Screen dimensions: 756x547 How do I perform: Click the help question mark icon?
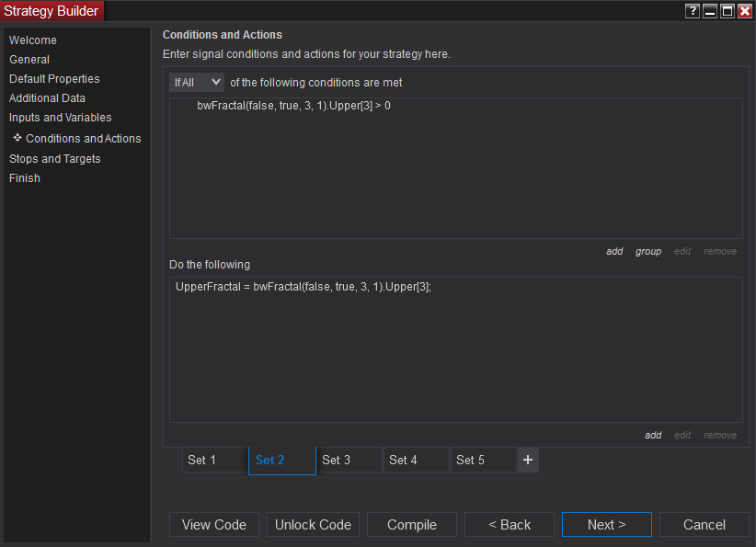(693, 11)
